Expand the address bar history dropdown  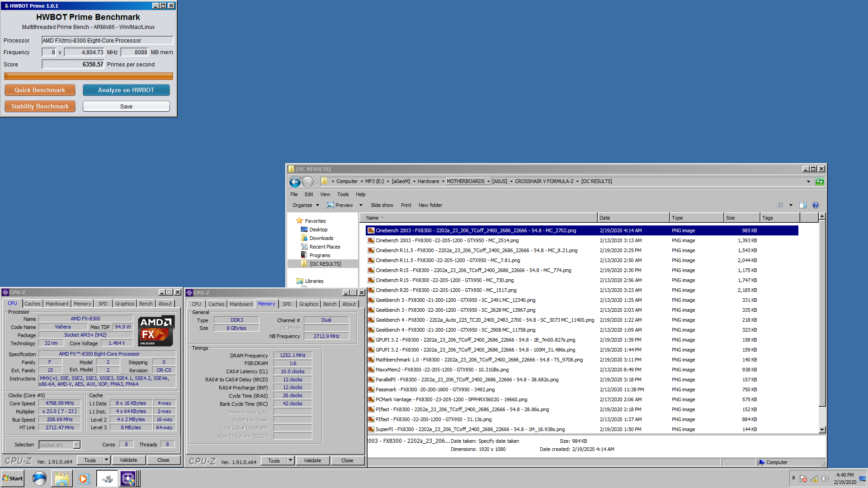click(808, 182)
